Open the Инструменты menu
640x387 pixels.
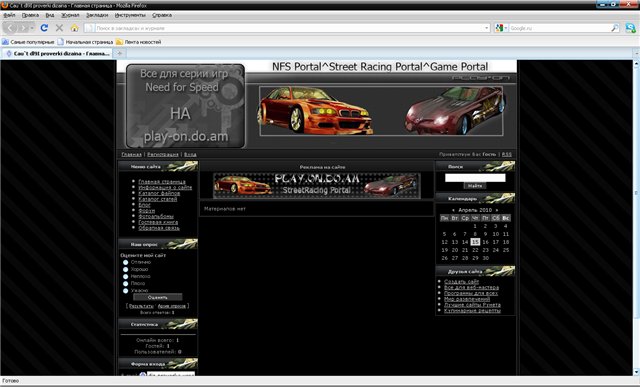pos(130,15)
